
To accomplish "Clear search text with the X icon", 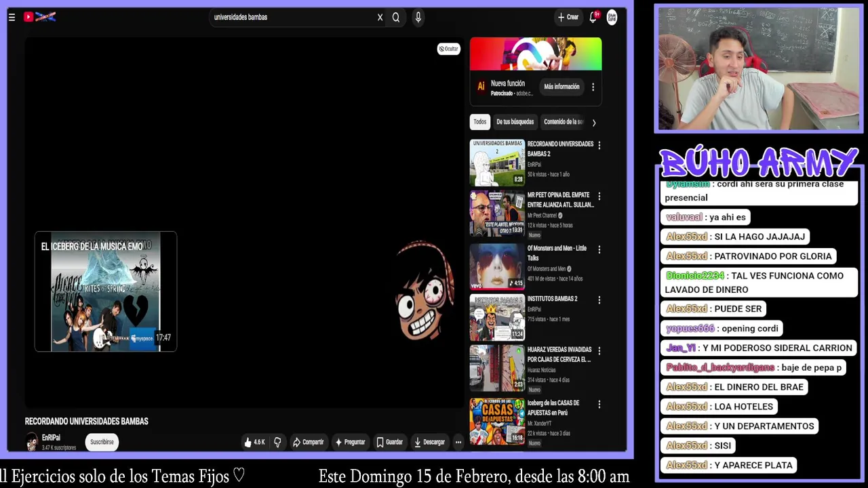I will (x=380, y=18).
